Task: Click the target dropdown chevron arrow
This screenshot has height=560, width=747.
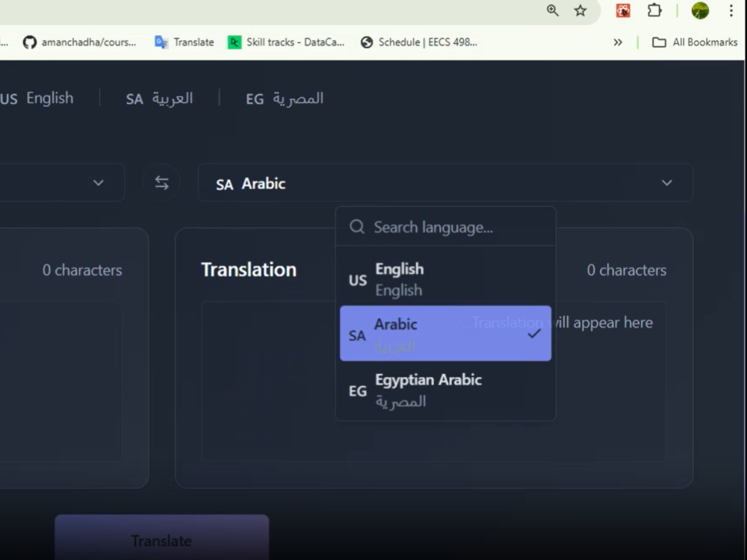Action: [x=667, y=183]
